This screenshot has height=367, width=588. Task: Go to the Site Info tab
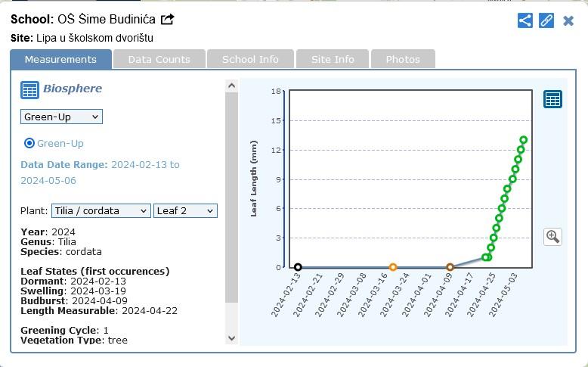[x=333, y=59]
